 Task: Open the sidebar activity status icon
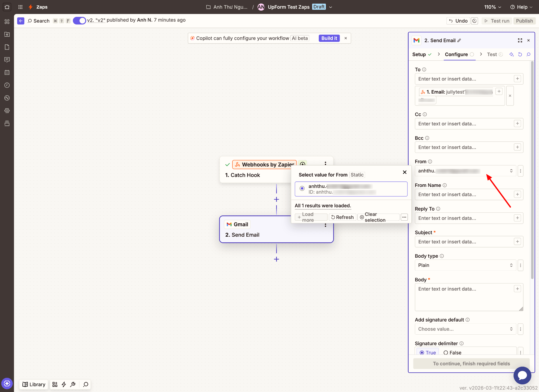click(7, 98)
